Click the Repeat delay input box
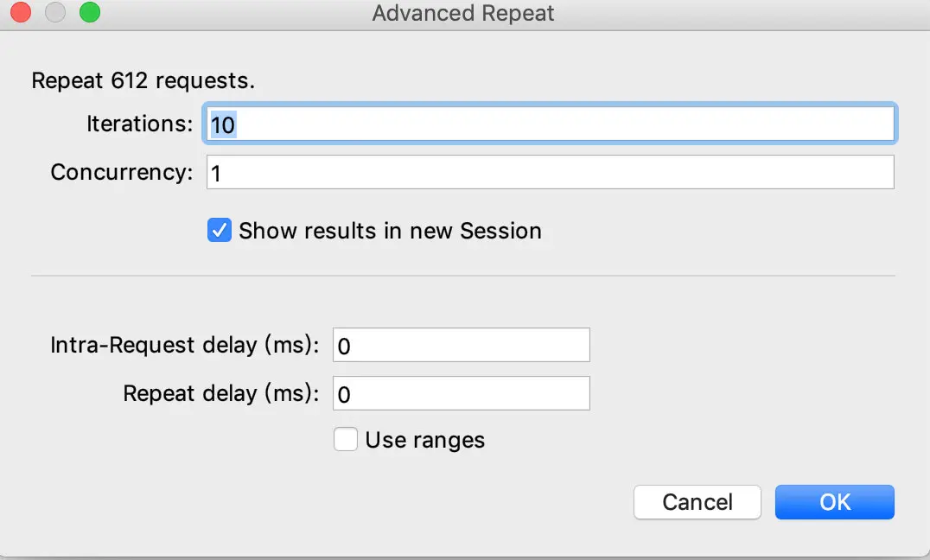930x560 pixels. [461, 393]
